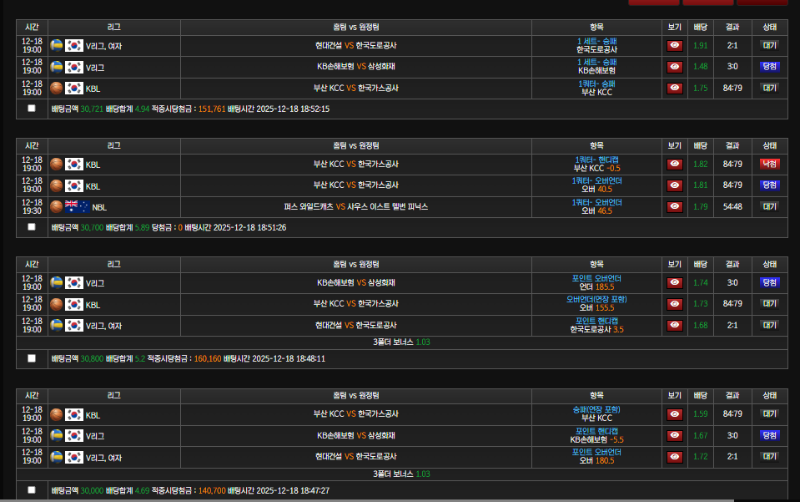Click the 승패(연장 포함) item link
The width and height of the screenshot is (800, 502).
click(597, 409)
